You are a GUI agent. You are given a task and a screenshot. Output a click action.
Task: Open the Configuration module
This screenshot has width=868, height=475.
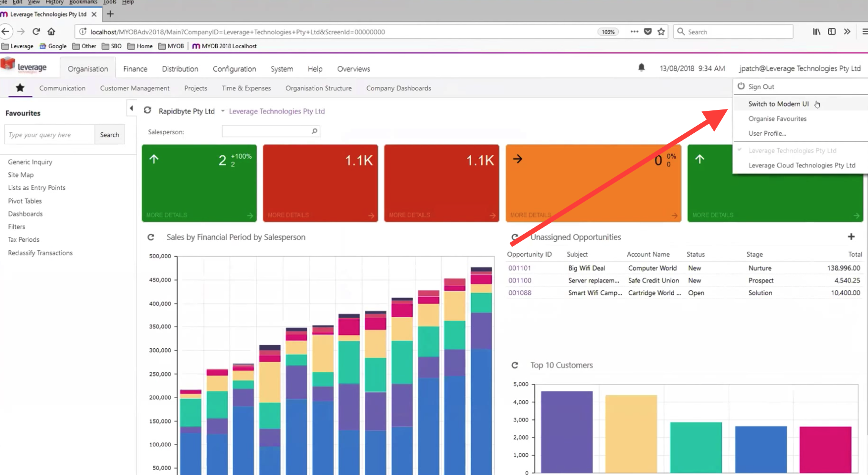click(x=234, y=69)
